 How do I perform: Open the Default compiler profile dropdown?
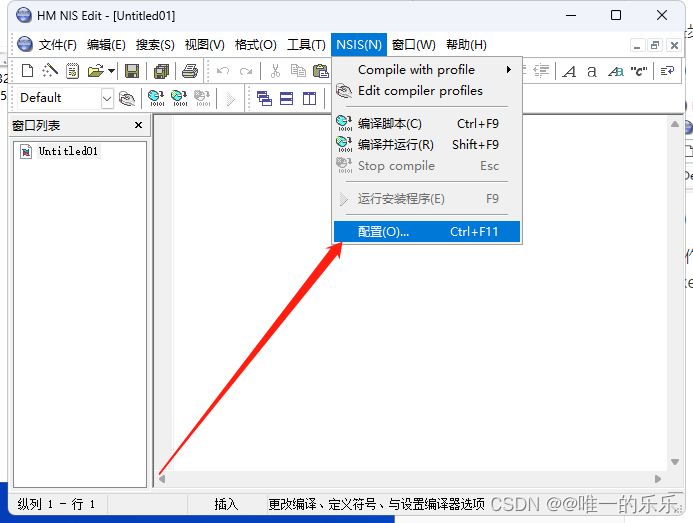click(x=107, y=98)
